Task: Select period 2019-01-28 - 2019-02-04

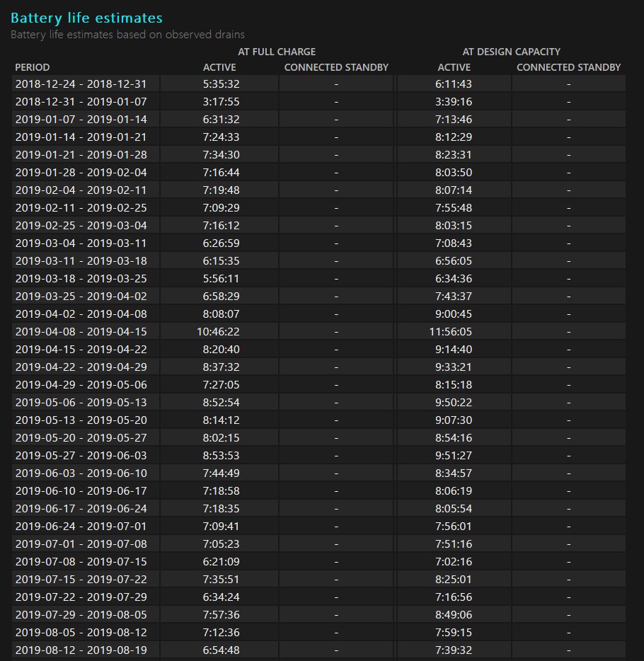Action: [x=81, y=173]
